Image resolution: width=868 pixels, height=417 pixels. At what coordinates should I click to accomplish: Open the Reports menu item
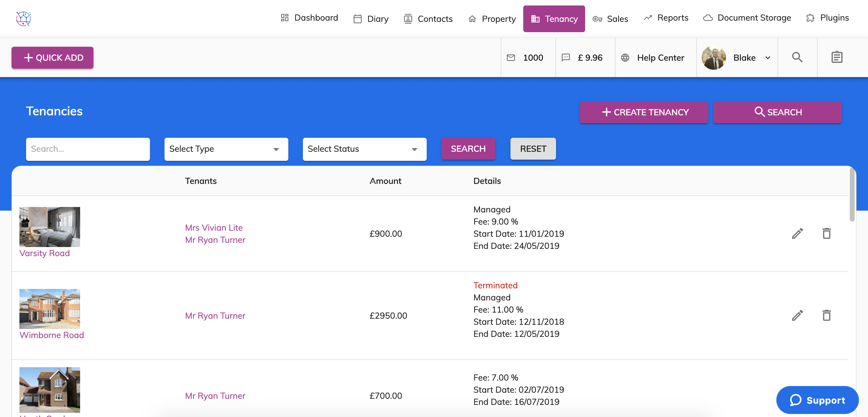[666, 18]
